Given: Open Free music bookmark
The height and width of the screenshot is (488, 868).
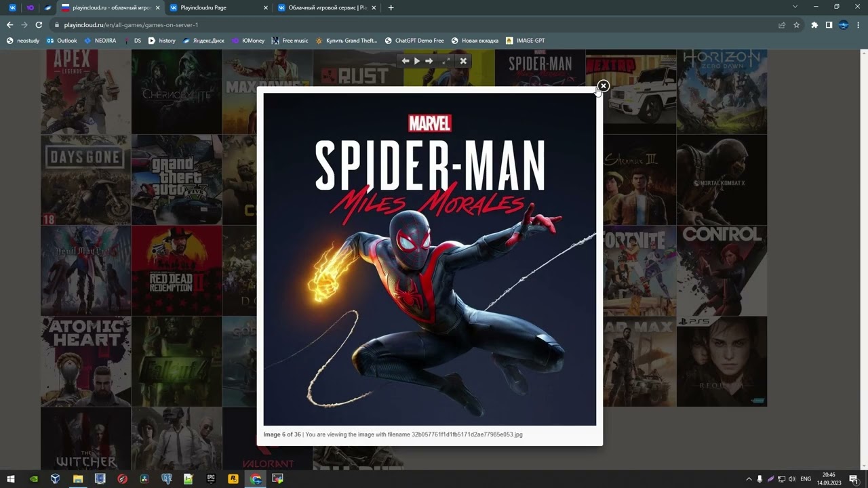Looking at the screenshot, I should [x=290, y=41].
